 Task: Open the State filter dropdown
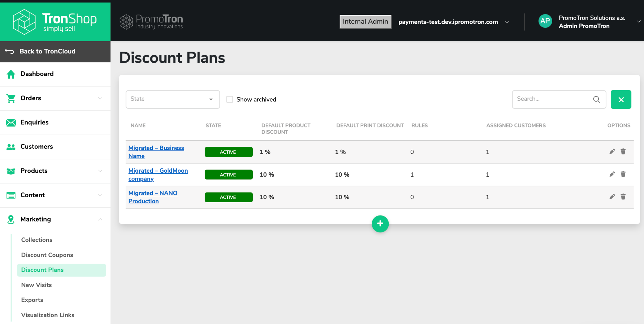(173, 99)
